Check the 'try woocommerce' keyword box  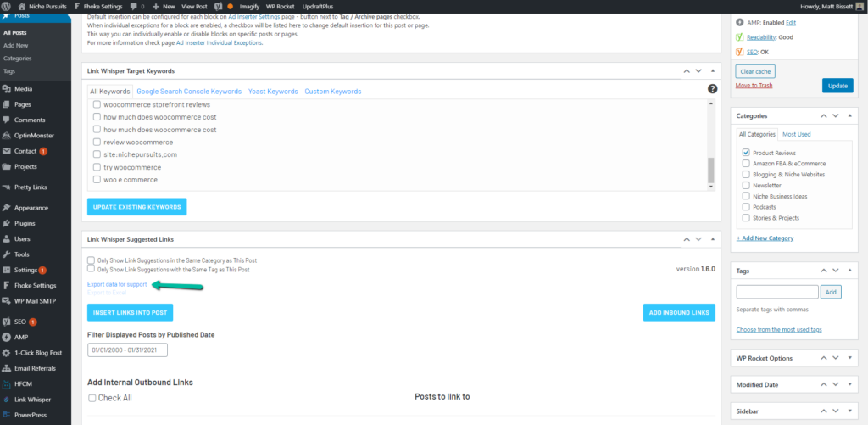pyautogui.click(x=97, y=167)
